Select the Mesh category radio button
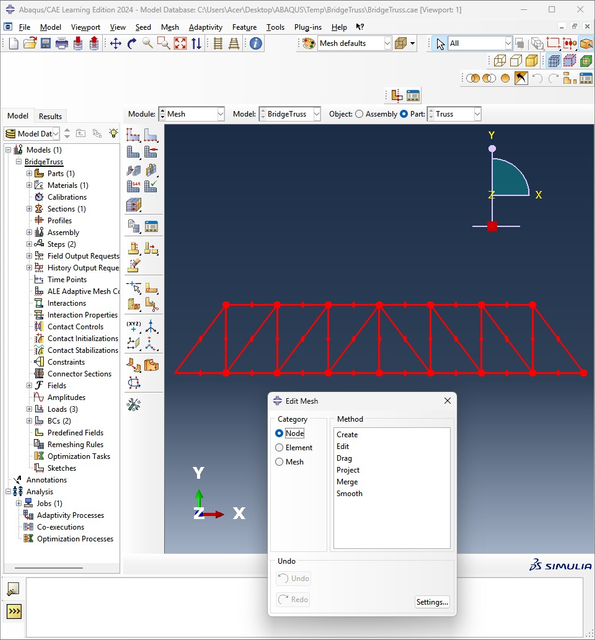Viewport: 595px width, 640px height. pos(279,462)
